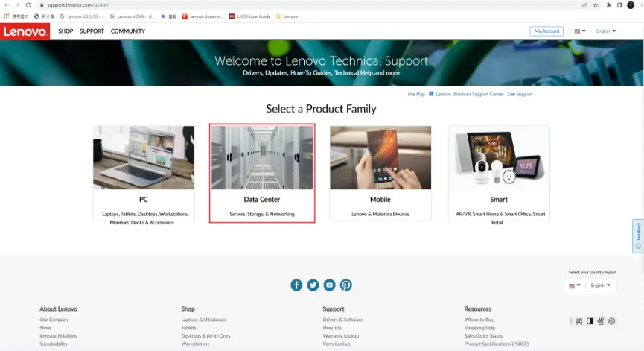The height and width of the screenshot is (351, 644).
Task: Select the Smart product family card
Action: pyautogui.click(x=499, y=173)
